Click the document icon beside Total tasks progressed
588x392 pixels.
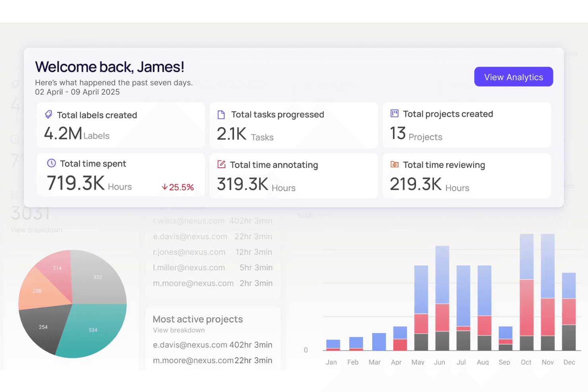point(221,115)
